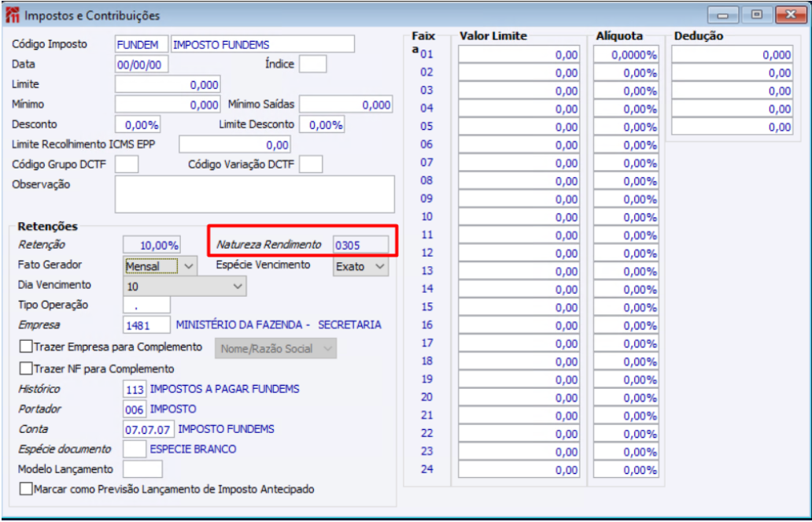Close the Impostos e Contribuições window
Screen dimensions: 812x522
[790, 15]
